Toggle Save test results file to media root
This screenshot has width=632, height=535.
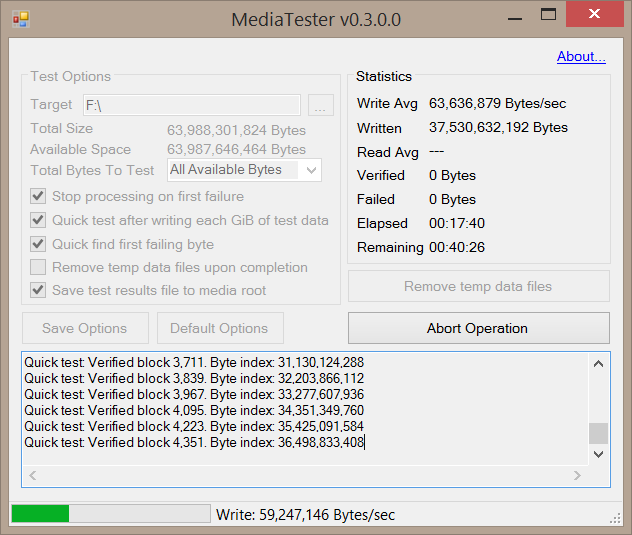tap(38, 290)
